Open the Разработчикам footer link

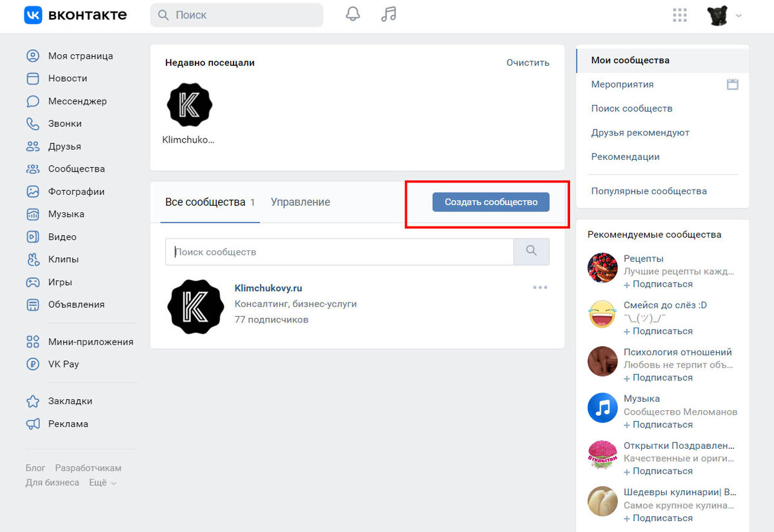click(88, 468)
